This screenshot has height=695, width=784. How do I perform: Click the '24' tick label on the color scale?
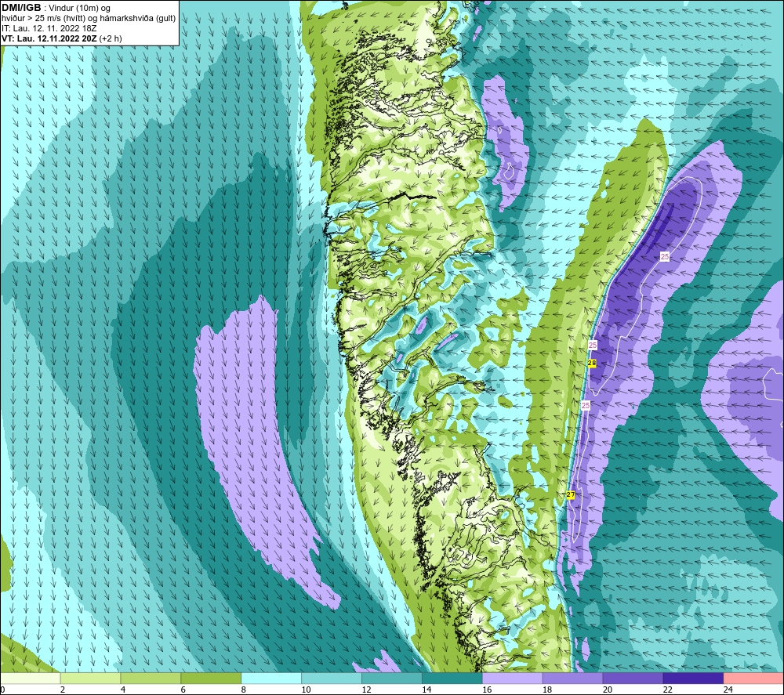(x=728, y=690)
